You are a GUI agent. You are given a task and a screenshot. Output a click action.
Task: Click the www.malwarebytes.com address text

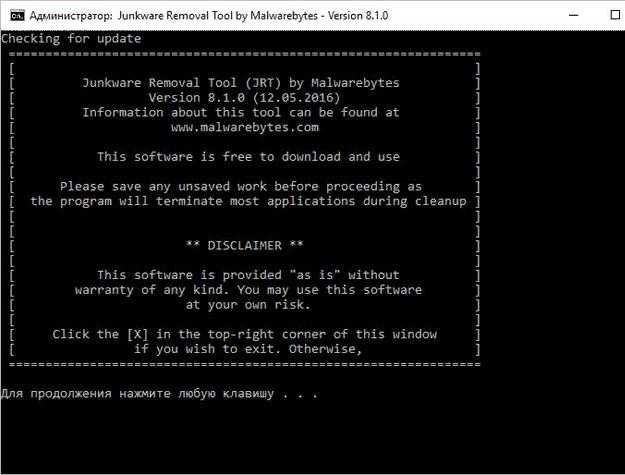(245, 128)
